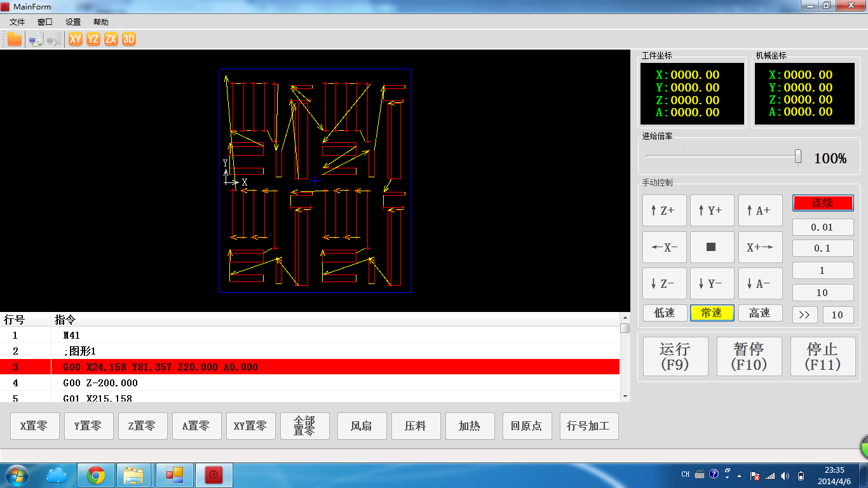Click the down arrow of the command list scrollbar
Image resolution: width=868 pixels, height=488 pixels.
pos(625,396)
